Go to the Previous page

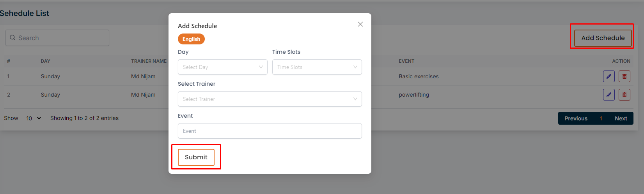pyautogui.click(x=576, y=118)
